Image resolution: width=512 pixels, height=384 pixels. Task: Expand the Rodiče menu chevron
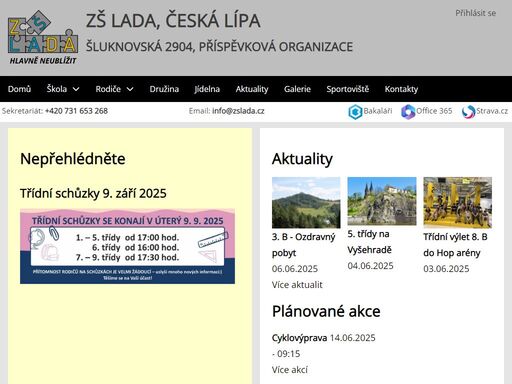[130, 89]
